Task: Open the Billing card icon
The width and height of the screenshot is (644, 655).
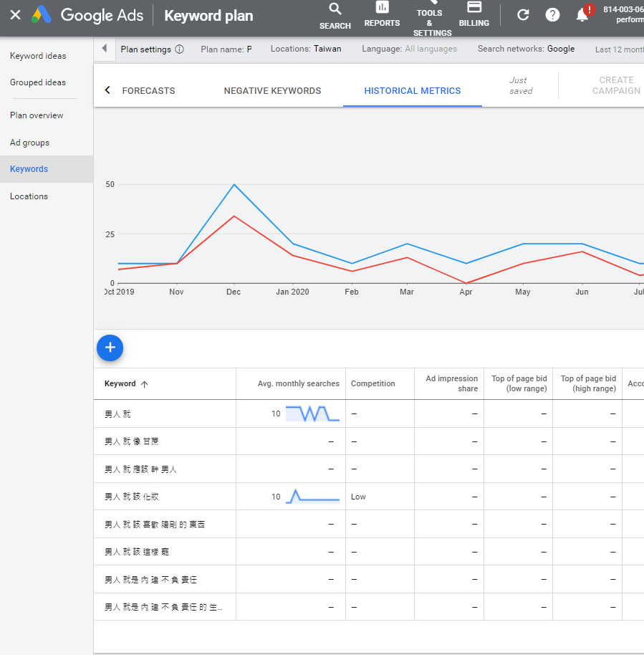Action: pyautogui.click(x=474, y=7)
